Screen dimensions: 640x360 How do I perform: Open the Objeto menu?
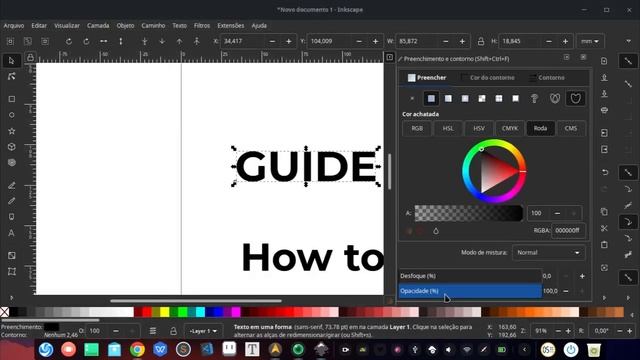pos(125,25)
